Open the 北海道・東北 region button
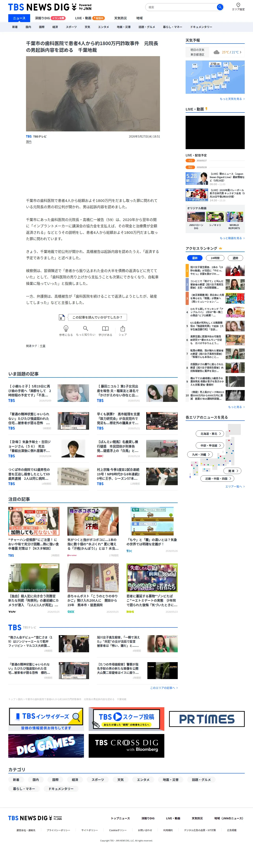Image resolution: width=253 pixels, height=868 pixels. (x=210, y=434)
